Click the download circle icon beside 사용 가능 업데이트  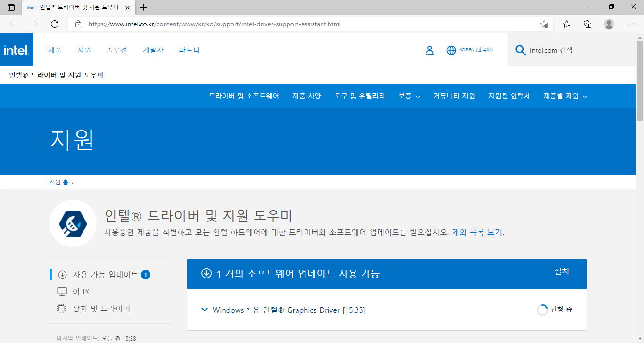[x=62, y=275]
